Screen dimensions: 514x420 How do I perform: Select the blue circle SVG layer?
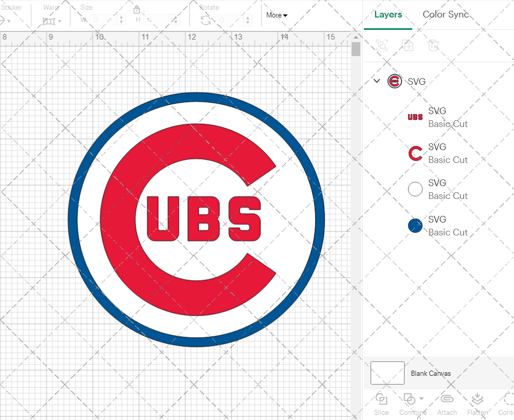pos(438,226)
